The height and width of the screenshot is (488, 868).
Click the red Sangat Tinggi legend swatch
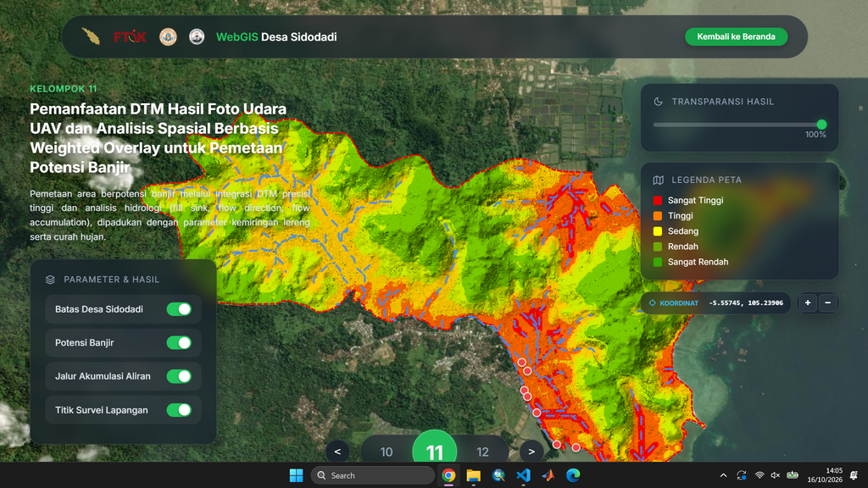click(x=658, y=200)
